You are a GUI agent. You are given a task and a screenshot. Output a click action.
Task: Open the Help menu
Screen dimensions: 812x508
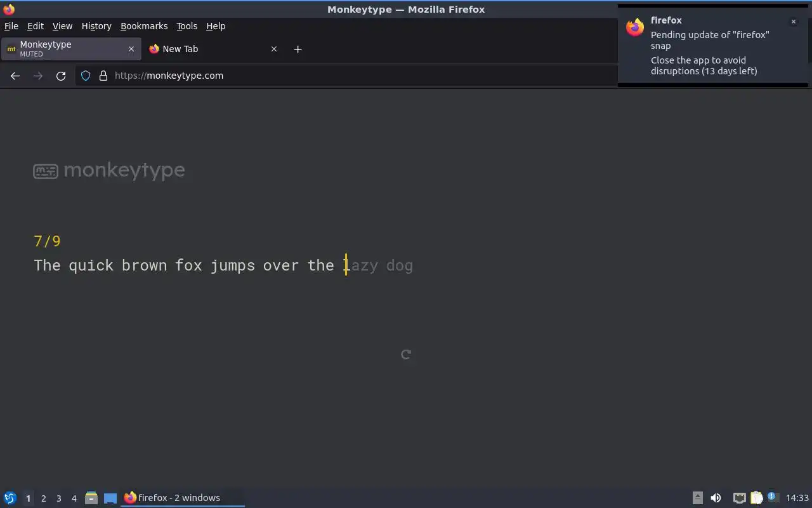click(x=216, y=26)
